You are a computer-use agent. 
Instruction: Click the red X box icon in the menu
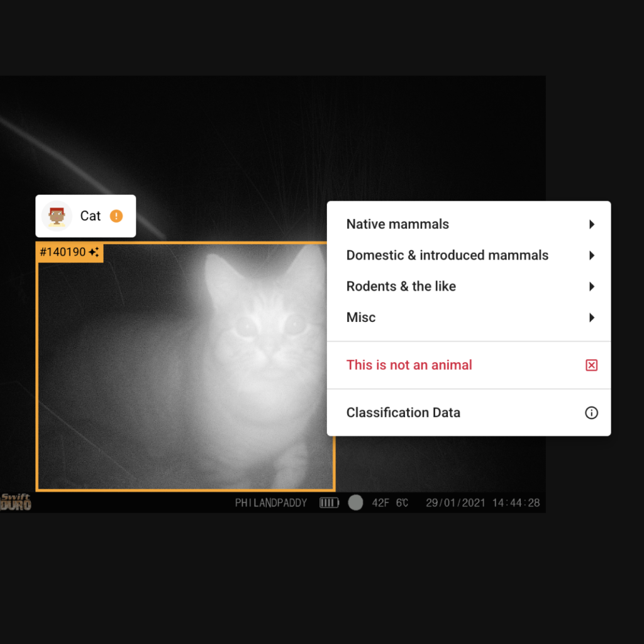tap(591, 365)
